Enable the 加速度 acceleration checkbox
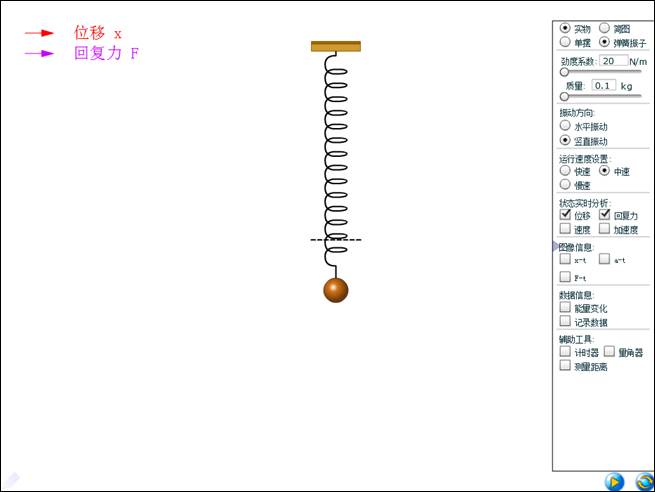 coord(604,229)
